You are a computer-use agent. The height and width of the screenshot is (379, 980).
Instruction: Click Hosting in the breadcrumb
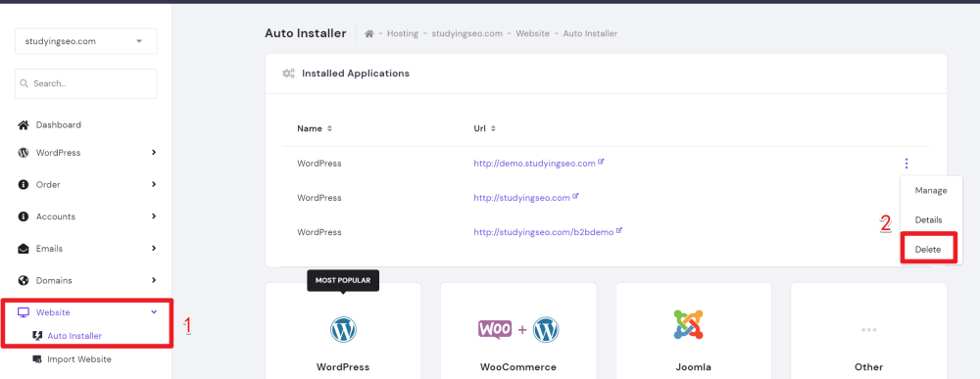click(x=403, y=33)
